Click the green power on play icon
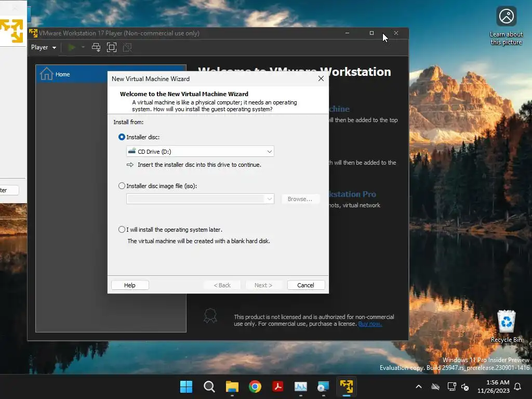 click(x=72, y=47)
